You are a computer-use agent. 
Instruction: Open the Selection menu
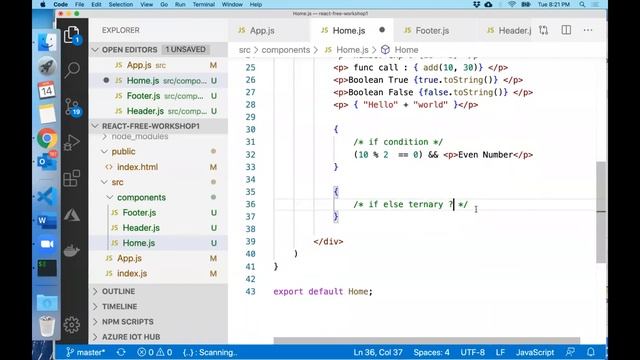(120, 4)
